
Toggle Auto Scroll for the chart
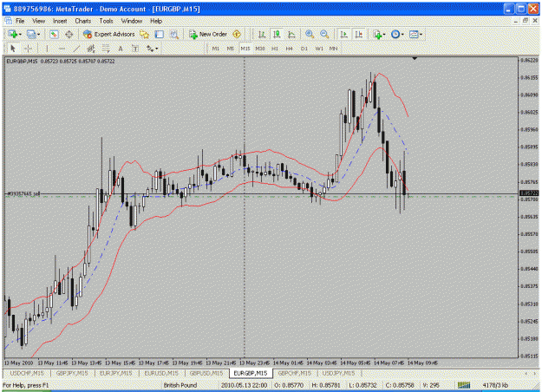coord(344,34)
